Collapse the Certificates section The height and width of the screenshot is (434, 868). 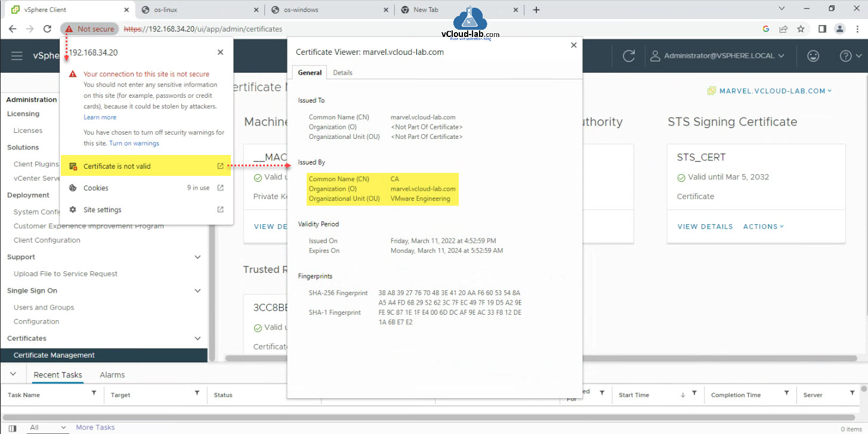[198, 339]
